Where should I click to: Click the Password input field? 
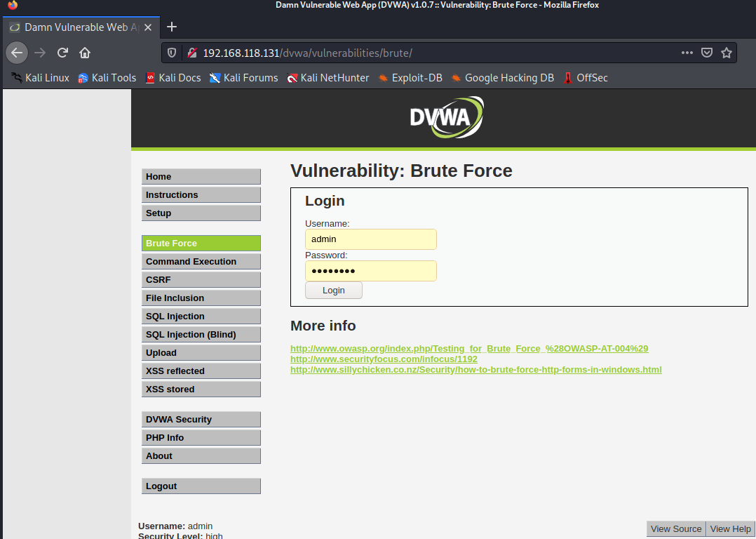click(x=371, y=271)
